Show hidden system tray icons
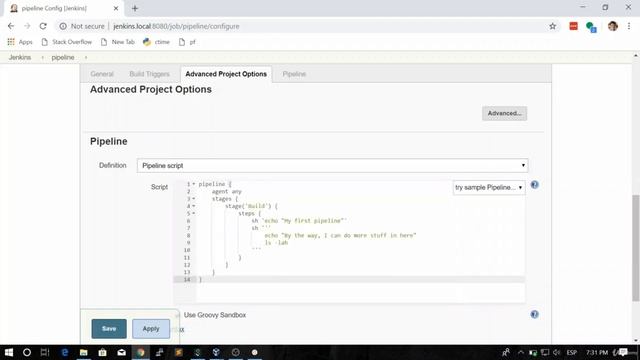The width and height of the screenshot is (640, 360). [520, 352]
